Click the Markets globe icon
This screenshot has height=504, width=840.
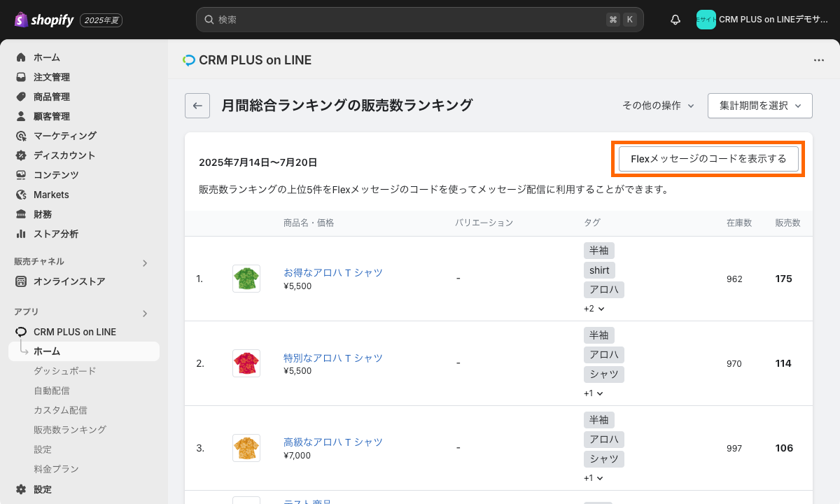coord(21,195)
